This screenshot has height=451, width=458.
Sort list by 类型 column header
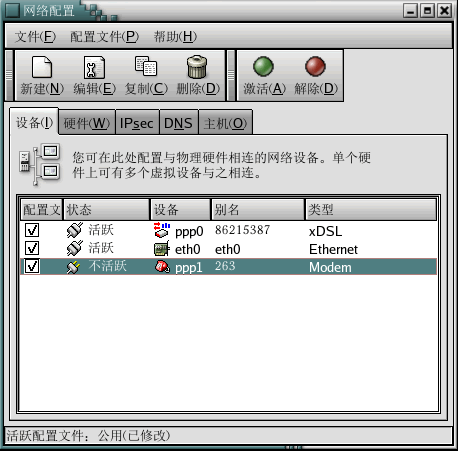pyautogui.click(x=371, y=210)
